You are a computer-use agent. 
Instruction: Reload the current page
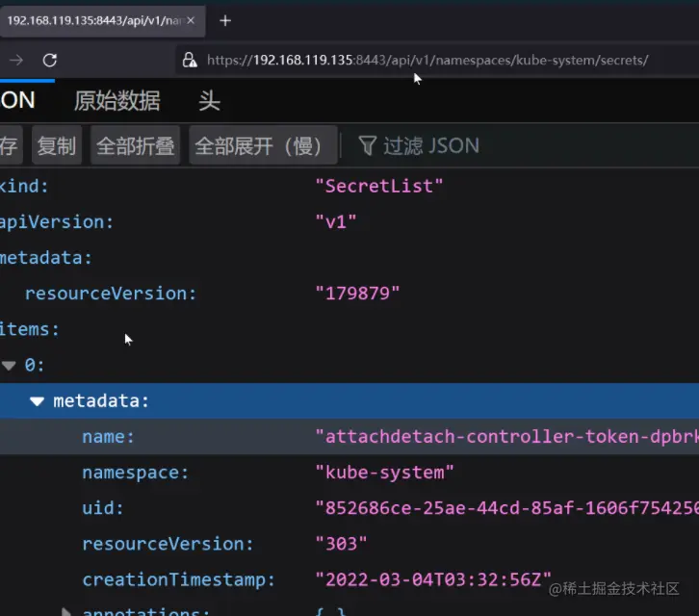coord(49,60)
